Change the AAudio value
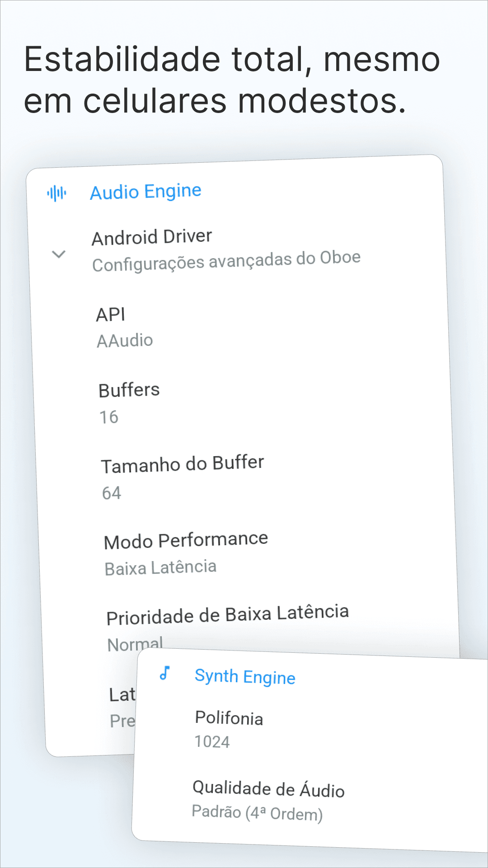Screen dimensions: 488x868 (x=125, y=340)
